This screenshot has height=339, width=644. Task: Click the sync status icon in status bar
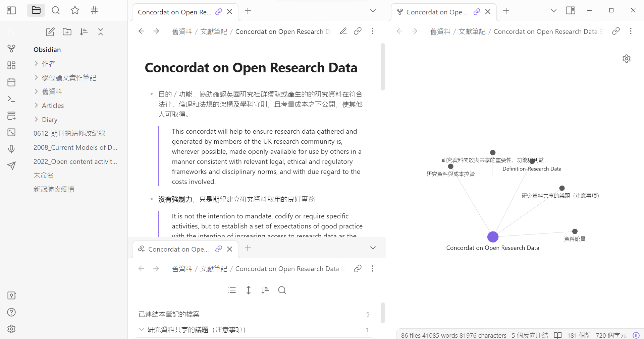pos(636,335)
